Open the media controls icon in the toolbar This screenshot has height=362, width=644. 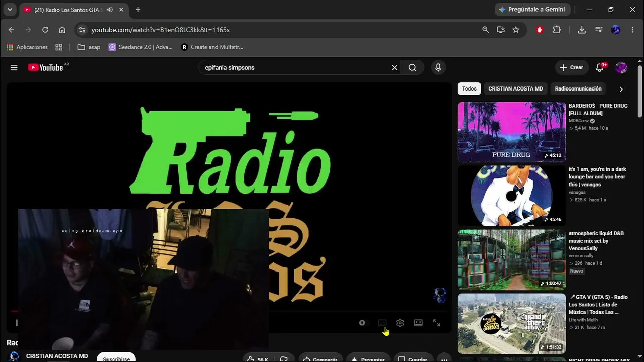pyautogui.click(x=599, y=30)
